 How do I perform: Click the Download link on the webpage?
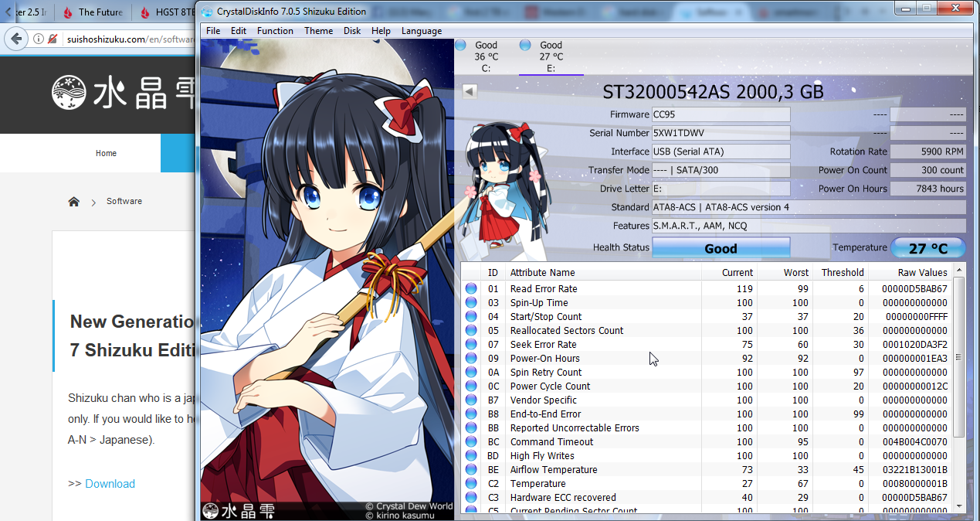tap(110, 484)
